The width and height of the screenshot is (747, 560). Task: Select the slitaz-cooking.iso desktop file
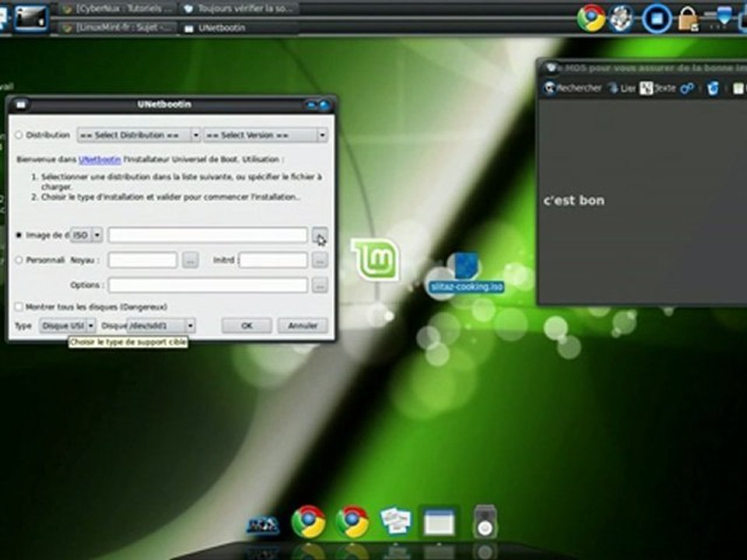pos(465,275)
